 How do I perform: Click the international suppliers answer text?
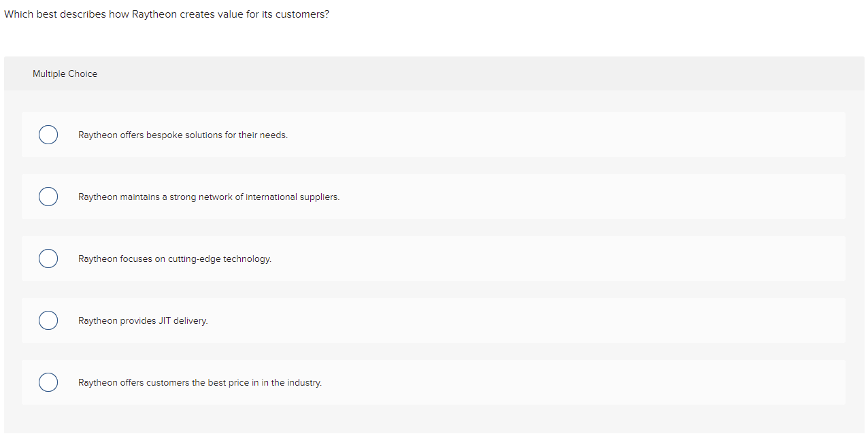point(209,197)
